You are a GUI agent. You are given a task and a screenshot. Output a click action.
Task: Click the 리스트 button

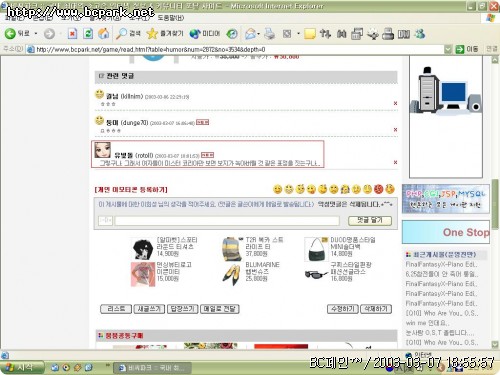point(116,309)
